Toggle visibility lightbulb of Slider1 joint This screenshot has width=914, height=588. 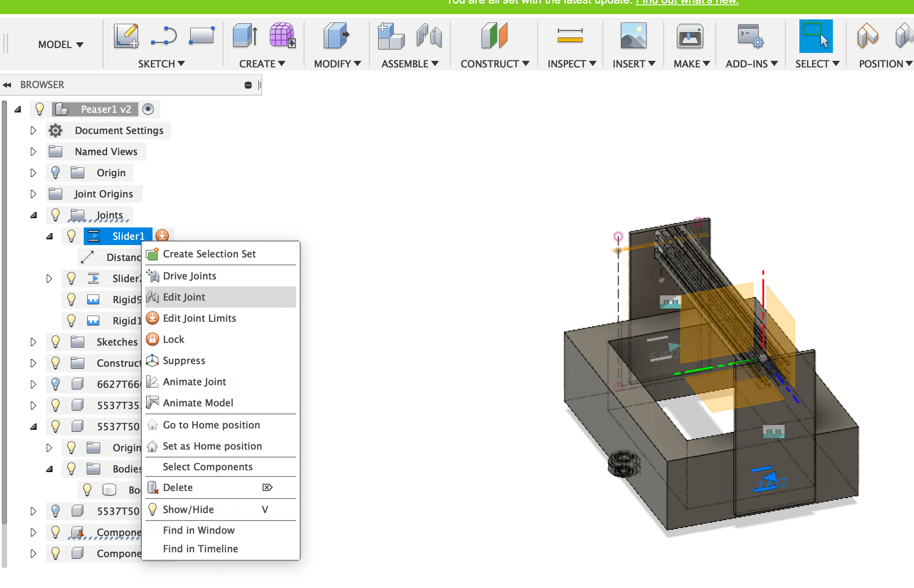(x=71, y=236)
